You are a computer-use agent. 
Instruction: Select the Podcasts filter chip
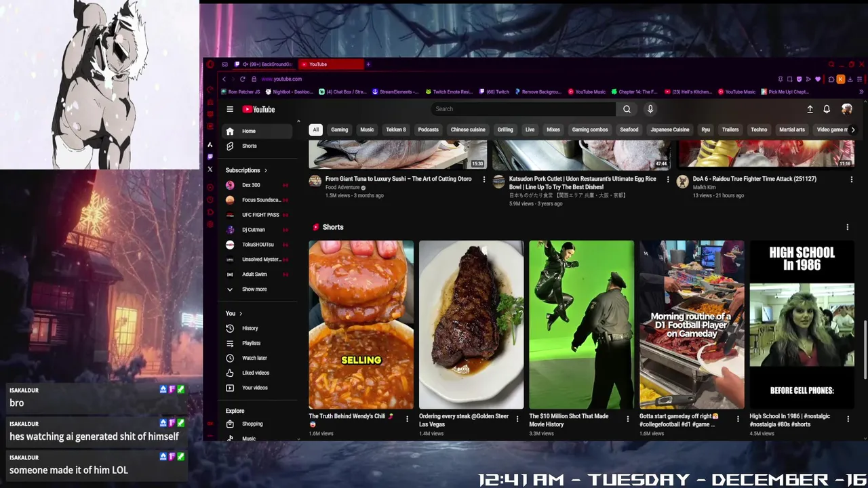click(x=428, y=129)
